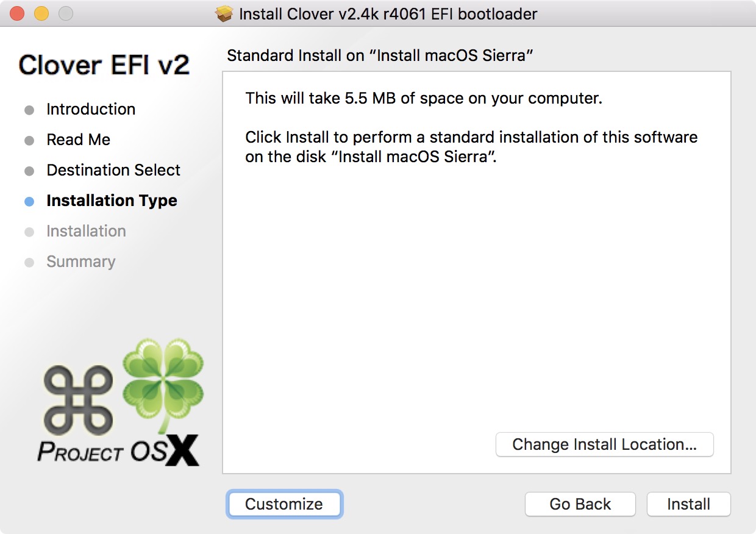
Task: Start installation with the Install button
Action: (x=688, y=504)
